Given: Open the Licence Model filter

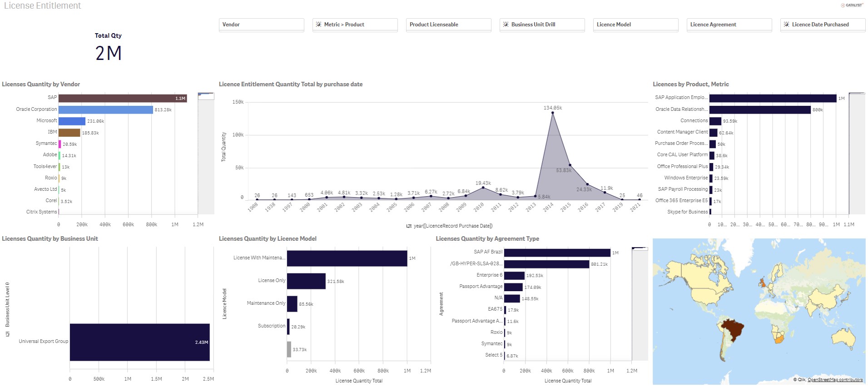Looking at the screenshot, I should (636, 25).
